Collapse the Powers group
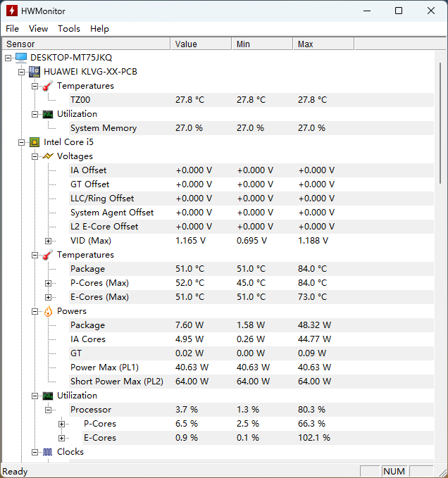 click(x=35, y=311)
